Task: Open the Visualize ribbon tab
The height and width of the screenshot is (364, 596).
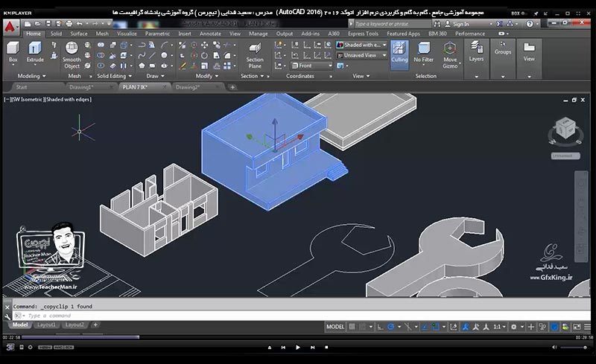Action: 127,33
